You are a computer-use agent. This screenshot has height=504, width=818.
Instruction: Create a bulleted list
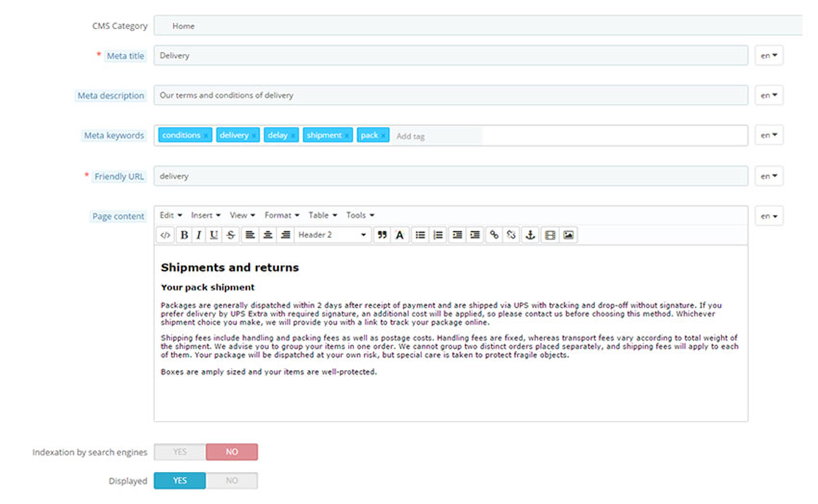point(421,235)
